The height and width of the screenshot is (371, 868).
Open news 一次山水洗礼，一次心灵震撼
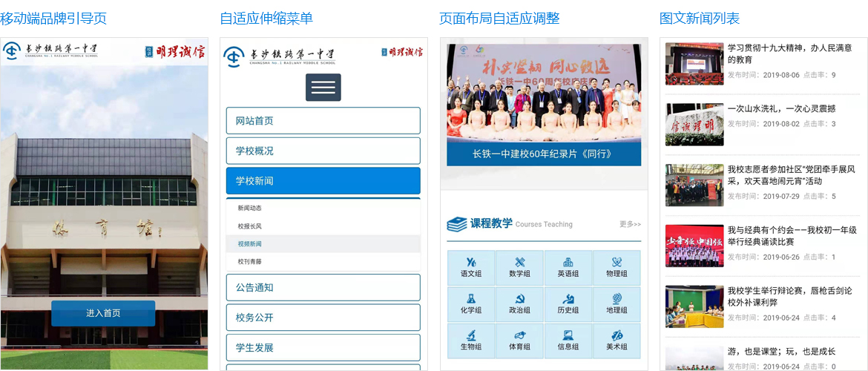coord(782,108)
